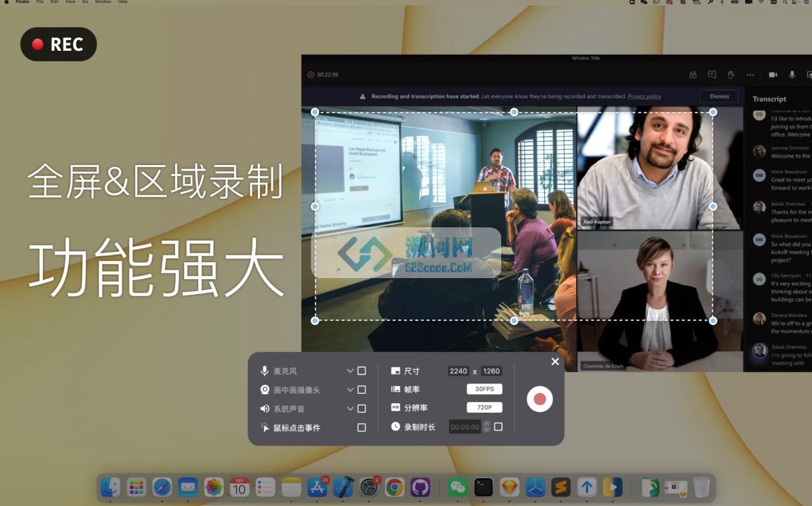Toggle the meeting camera icon

tap(773, 75)
